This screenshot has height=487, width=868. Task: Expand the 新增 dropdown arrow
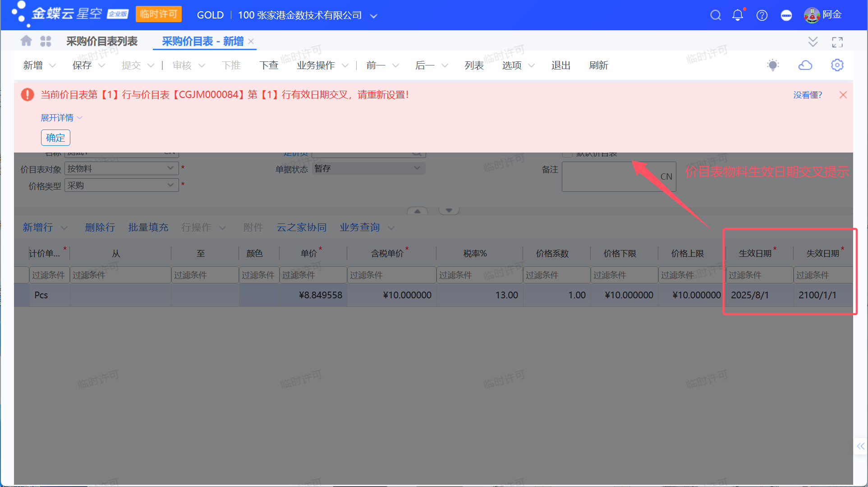[x=52, y=66]
